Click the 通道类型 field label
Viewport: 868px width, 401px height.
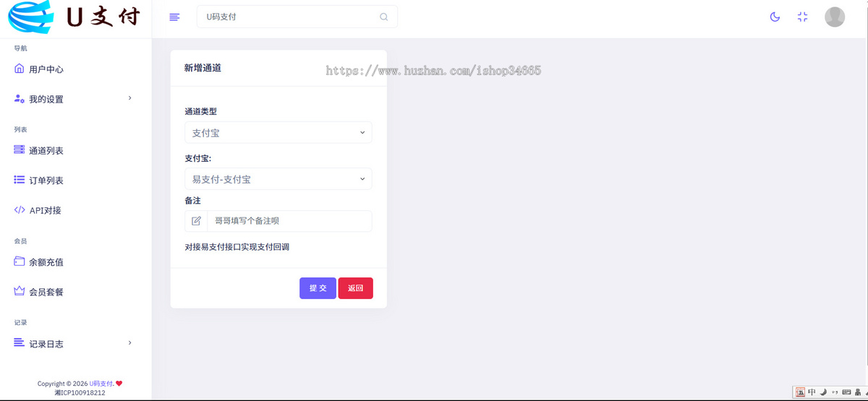pos(200,111)
